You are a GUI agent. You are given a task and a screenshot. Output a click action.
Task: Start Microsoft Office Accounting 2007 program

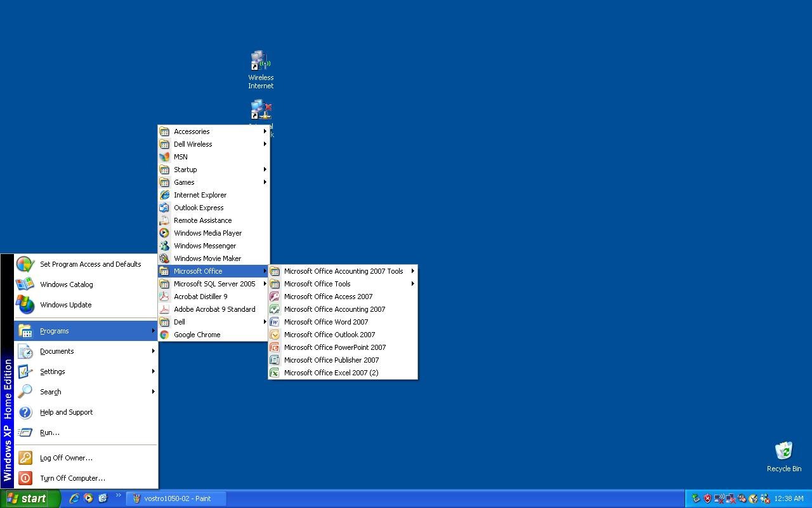pos(343,309)
